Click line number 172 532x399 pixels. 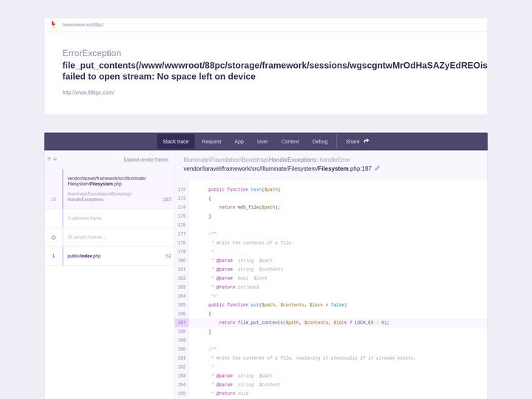(182, 190)
